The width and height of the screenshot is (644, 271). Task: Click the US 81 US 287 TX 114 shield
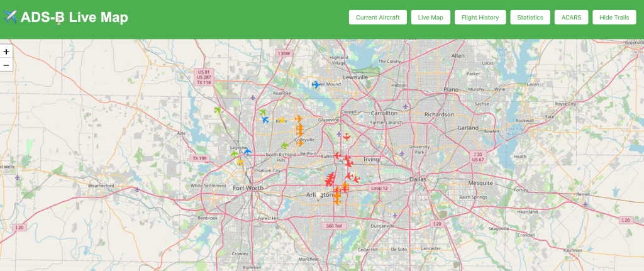point(204,77)
